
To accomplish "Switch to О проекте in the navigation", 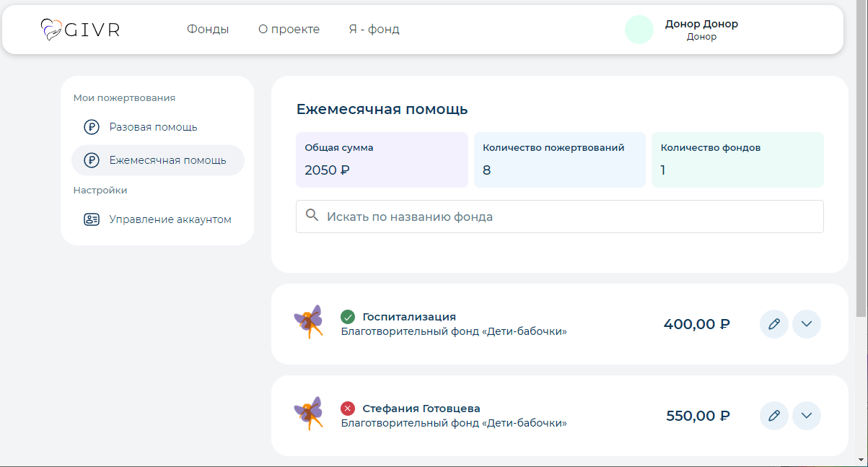I will coord(289,29).
